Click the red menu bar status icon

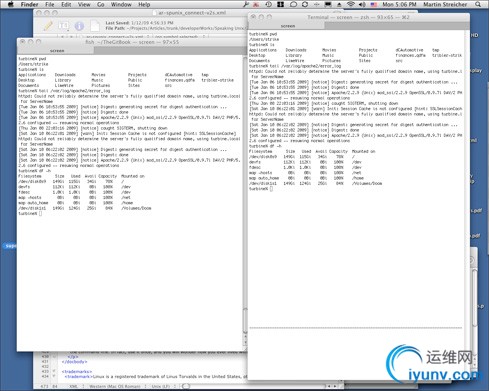256,4
